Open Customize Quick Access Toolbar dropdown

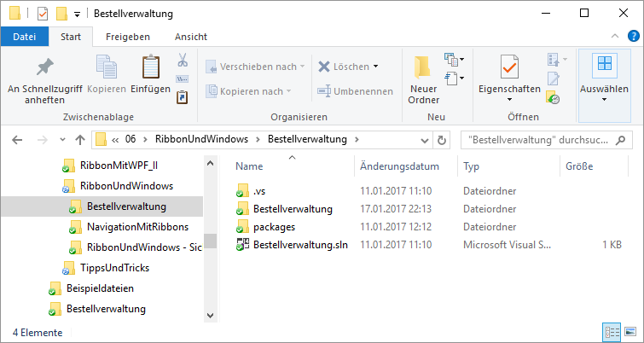click(x=77, y=15)
